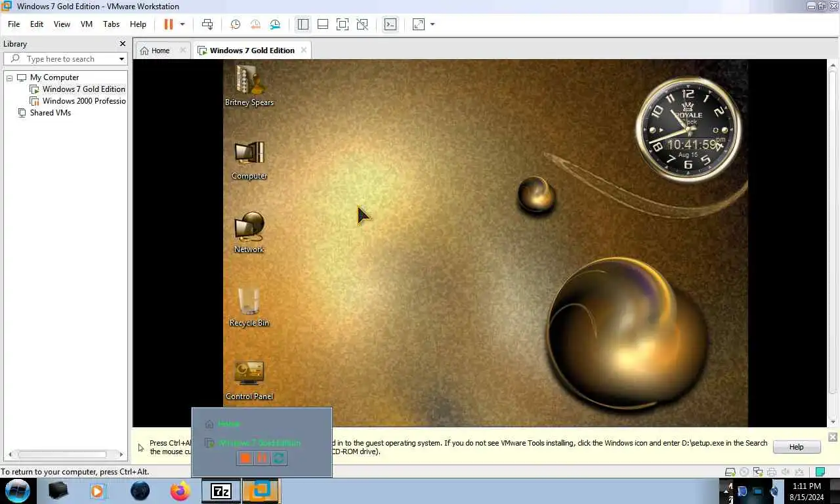Screen dimensions: 840x504
Task: Select the Computer desktop icon
Action: click(x=249, y=160)
